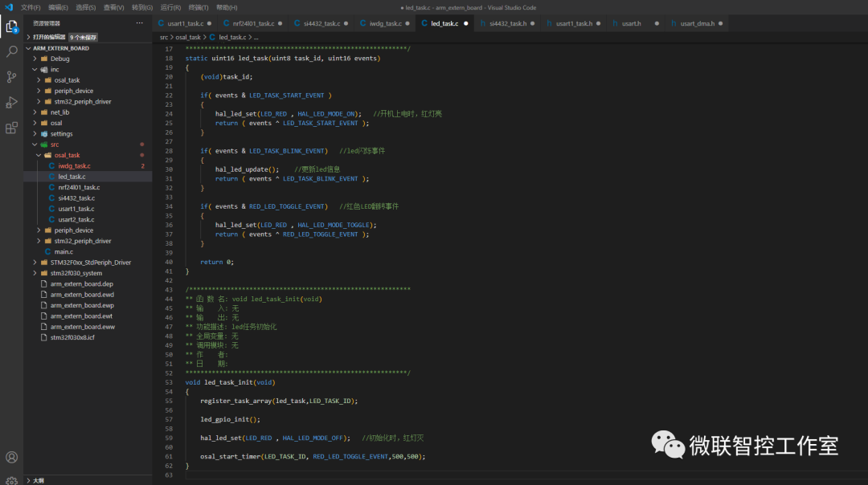
Task: Open Run and Debug view icon
Action: pos(12,102)
